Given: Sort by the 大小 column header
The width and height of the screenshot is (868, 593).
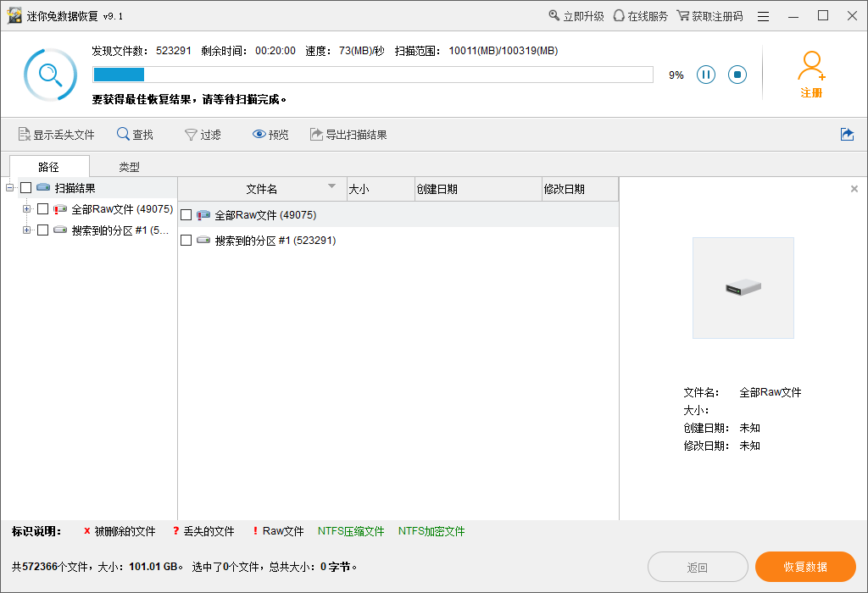Looking at the screenshot, I should [381, 189].
